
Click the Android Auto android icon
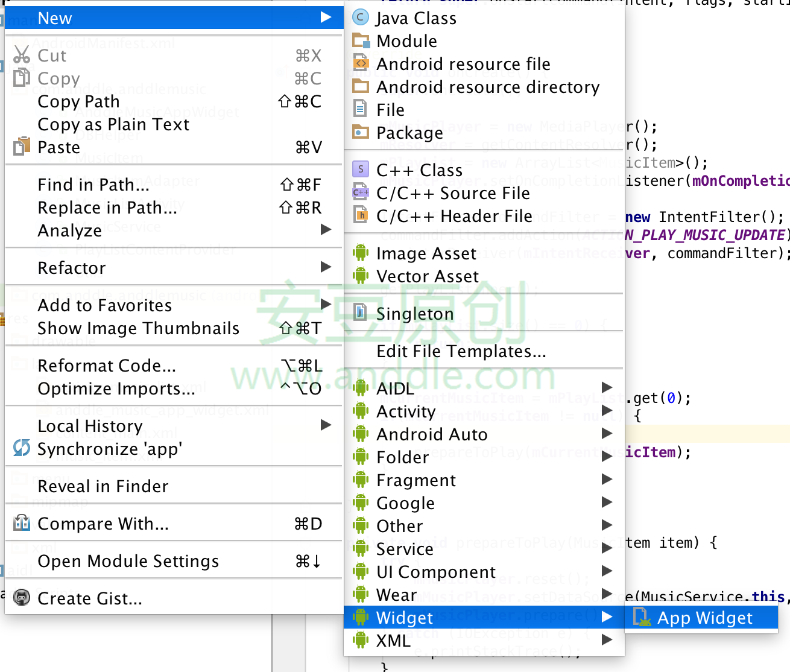coord(361,434)
